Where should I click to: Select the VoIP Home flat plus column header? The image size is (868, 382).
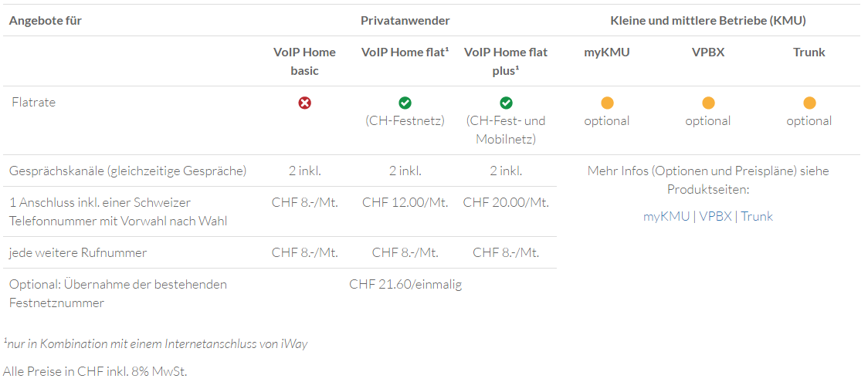pos(506,62)
